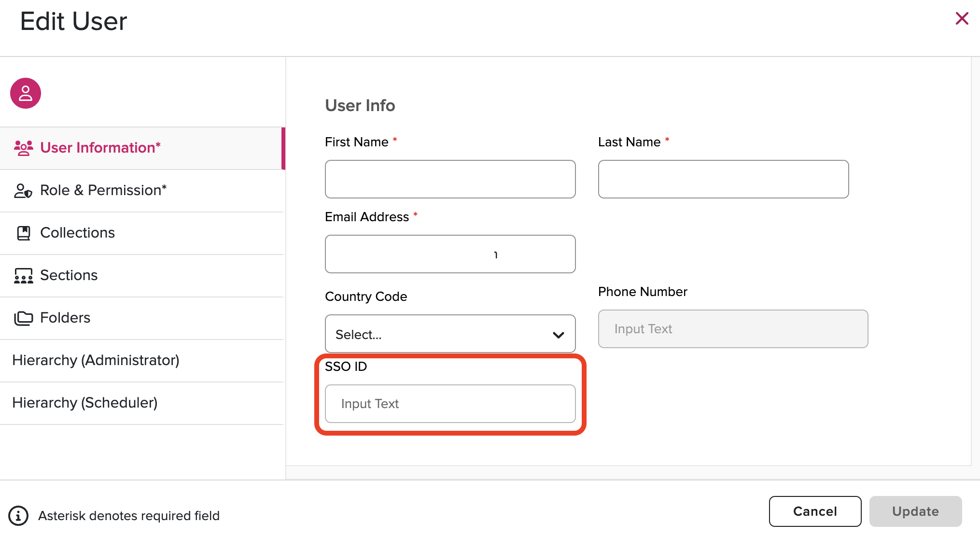The height and width of the screenshot is (537, 980).
Task: Focus the First Name field
Action: pyautogui.click(x=450, y=179)
